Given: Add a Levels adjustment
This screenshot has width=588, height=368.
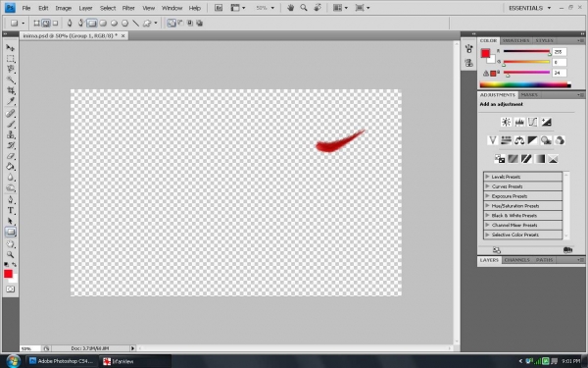Looking at the screenshot, I should pyautogui.click(x=519, y=122).
